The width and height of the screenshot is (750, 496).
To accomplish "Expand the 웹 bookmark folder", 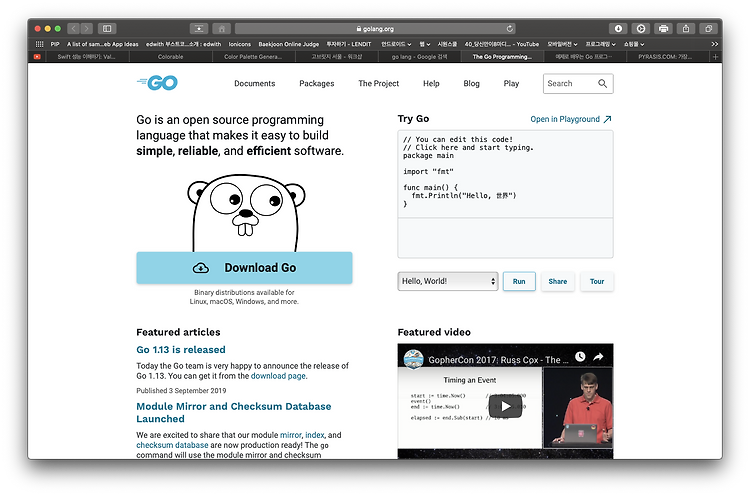I will pyautogui.click(x=425, y=44).
